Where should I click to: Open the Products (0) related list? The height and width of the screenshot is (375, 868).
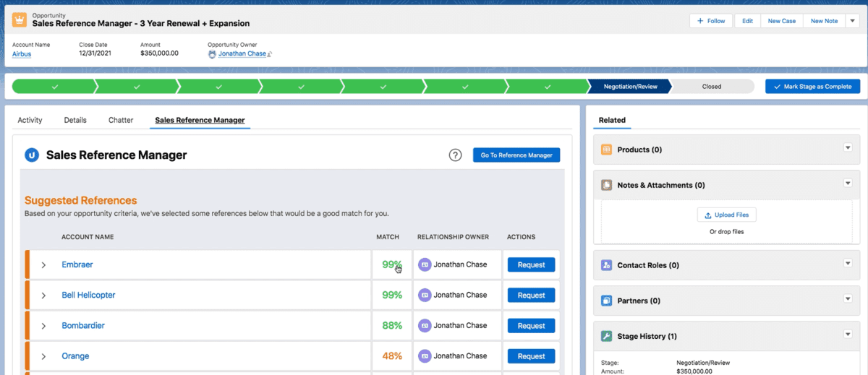[639, 150]
